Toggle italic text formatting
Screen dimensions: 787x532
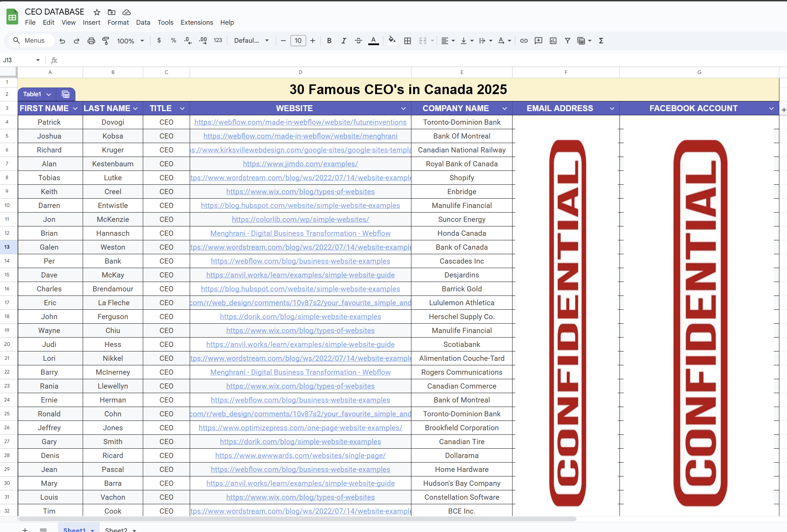(344, 41)
